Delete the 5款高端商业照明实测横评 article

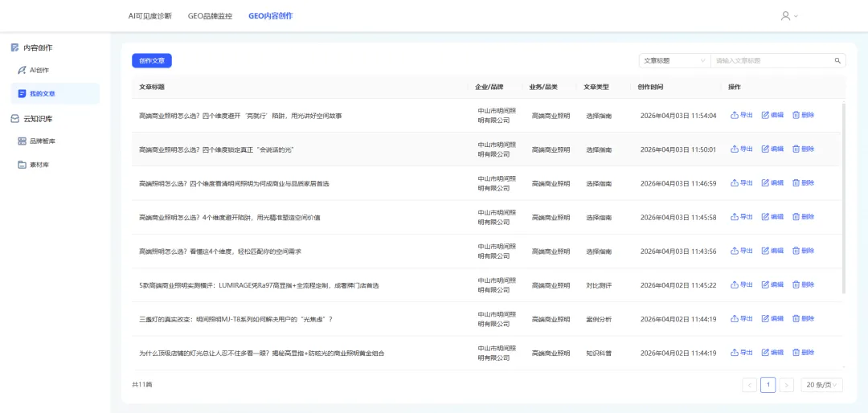803,284
